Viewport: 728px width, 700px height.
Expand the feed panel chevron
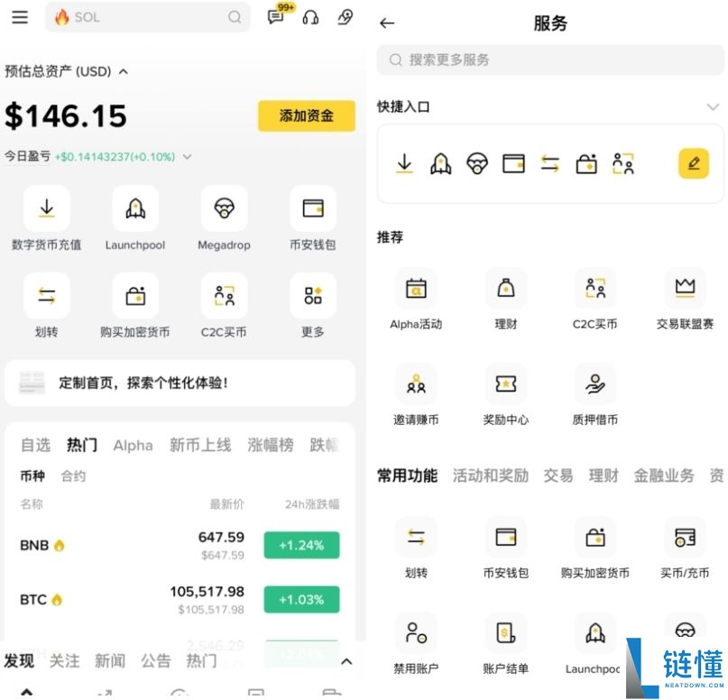[x=346, y=661]
